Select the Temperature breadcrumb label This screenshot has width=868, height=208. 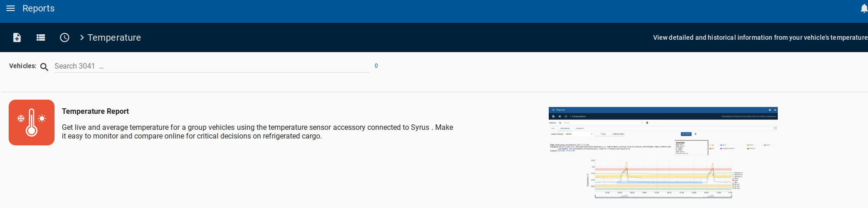coord(114,37)
